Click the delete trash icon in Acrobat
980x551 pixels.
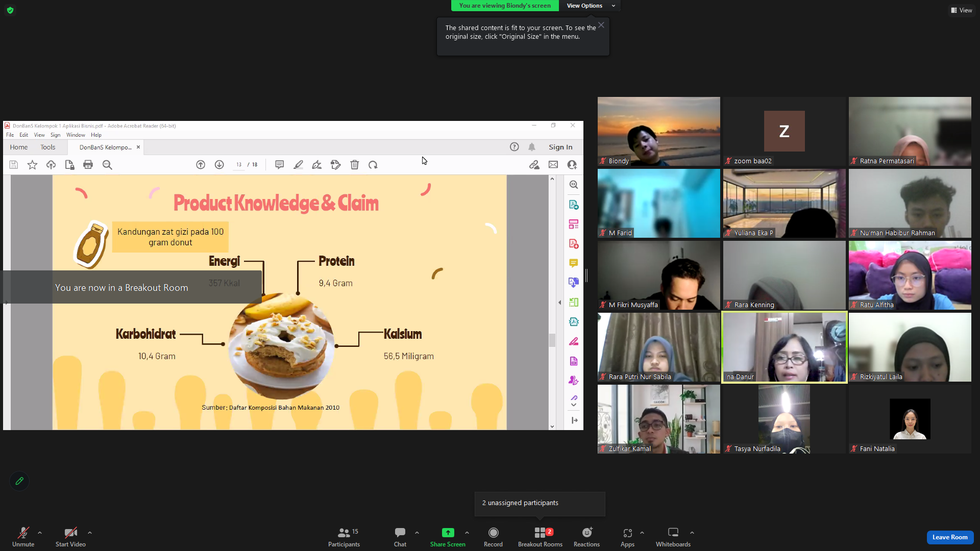pyautogui.click(x=355, y=165)
